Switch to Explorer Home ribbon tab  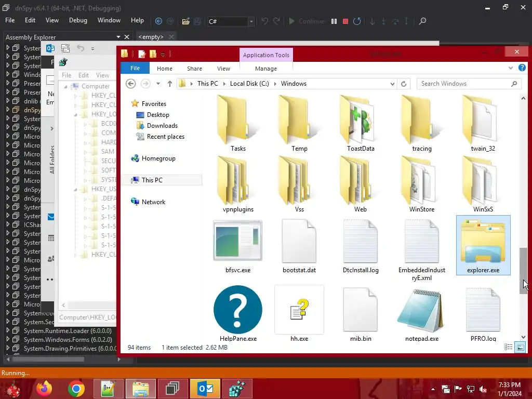pos(165,69)
